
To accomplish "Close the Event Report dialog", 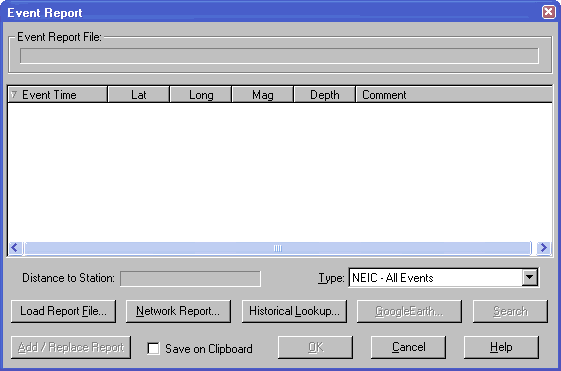I will coord(548,12).
